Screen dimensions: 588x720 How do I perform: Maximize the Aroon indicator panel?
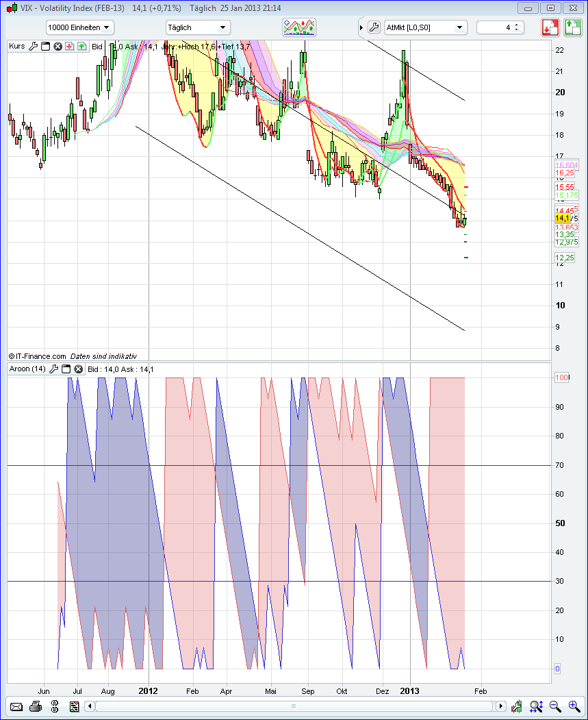(x=66, y=369)
